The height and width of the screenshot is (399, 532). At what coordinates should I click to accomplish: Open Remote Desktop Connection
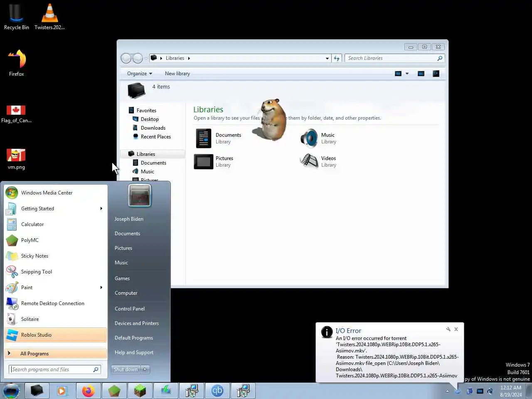[x=56, y=303]
